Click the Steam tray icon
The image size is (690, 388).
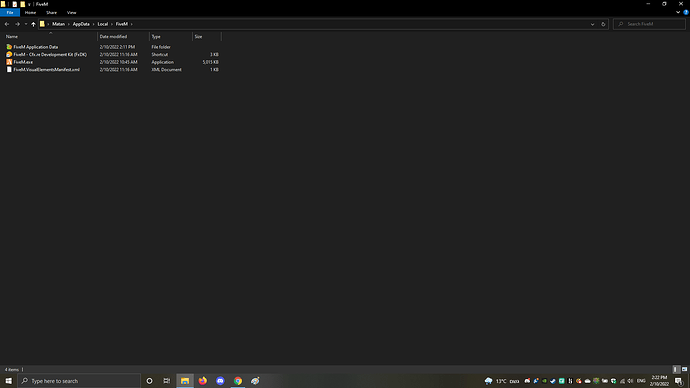click(x=553, y=381)
